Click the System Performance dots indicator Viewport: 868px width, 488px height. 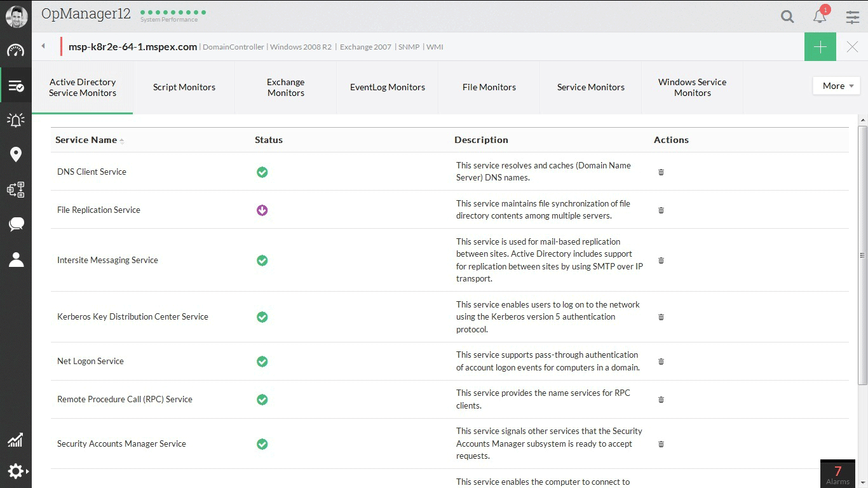[x=173, y=13]
